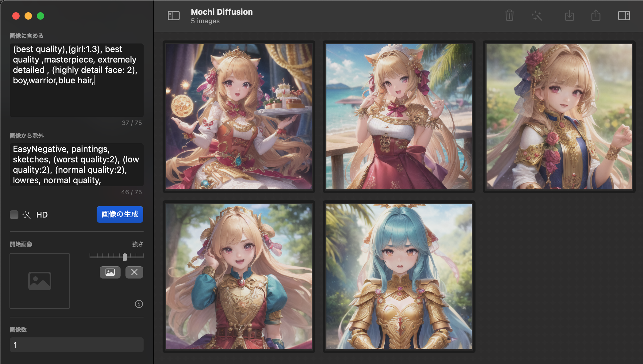Click the select starting image icon button

(110, 272)
